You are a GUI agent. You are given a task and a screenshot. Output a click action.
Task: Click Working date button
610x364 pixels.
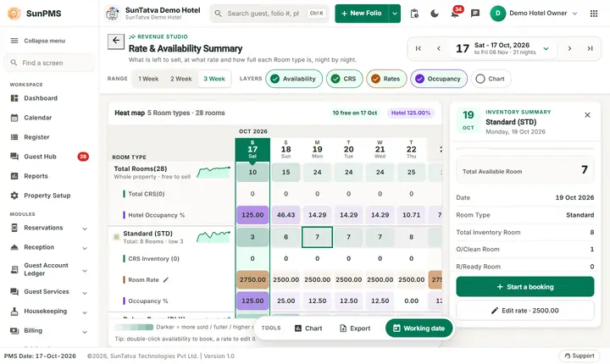click(419, 328)
